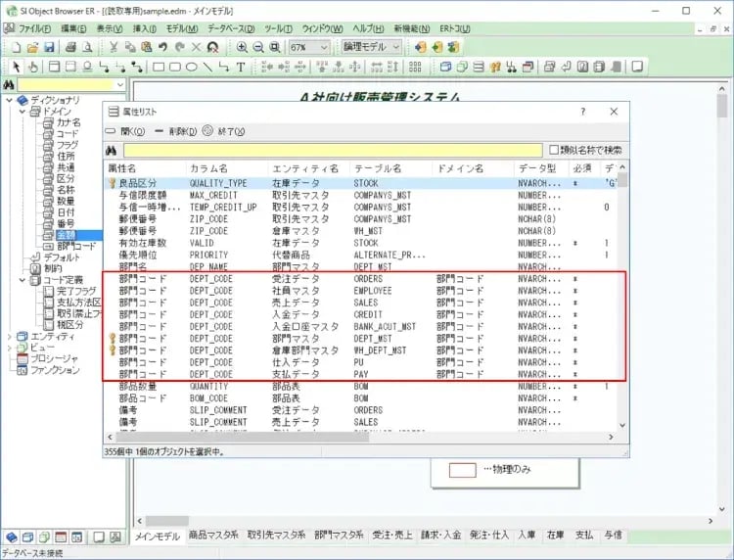Click the zoom out magnifier icon

[258, 47]
